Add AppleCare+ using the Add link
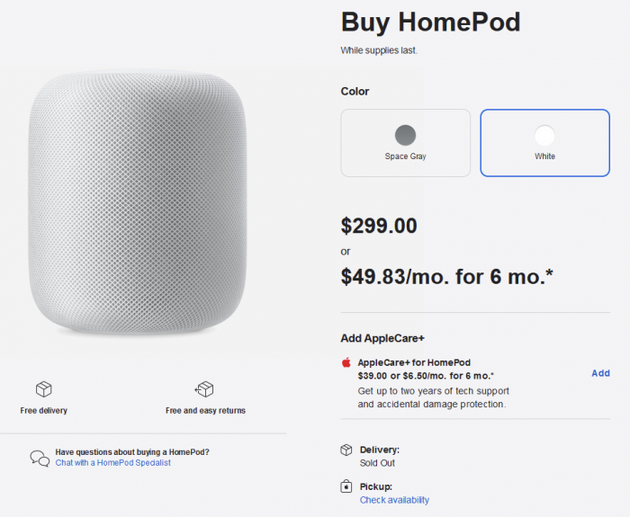This screenshot has height=517, width=630. 600,373
